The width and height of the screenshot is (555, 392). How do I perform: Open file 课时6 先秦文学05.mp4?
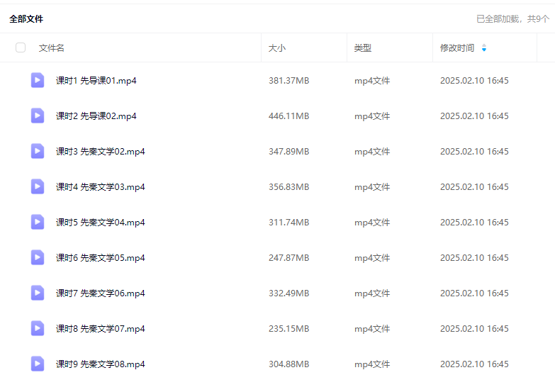click(100, 258)
